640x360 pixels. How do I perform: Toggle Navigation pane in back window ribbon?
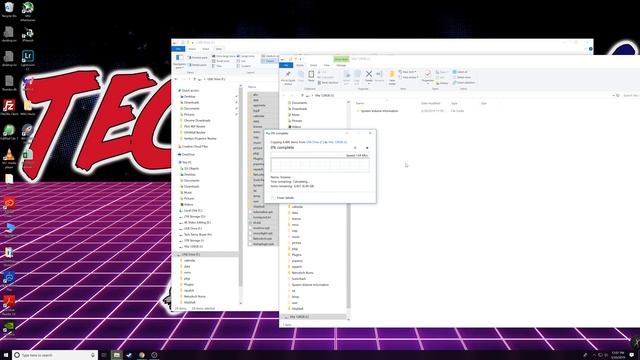[x=179, y=61]
